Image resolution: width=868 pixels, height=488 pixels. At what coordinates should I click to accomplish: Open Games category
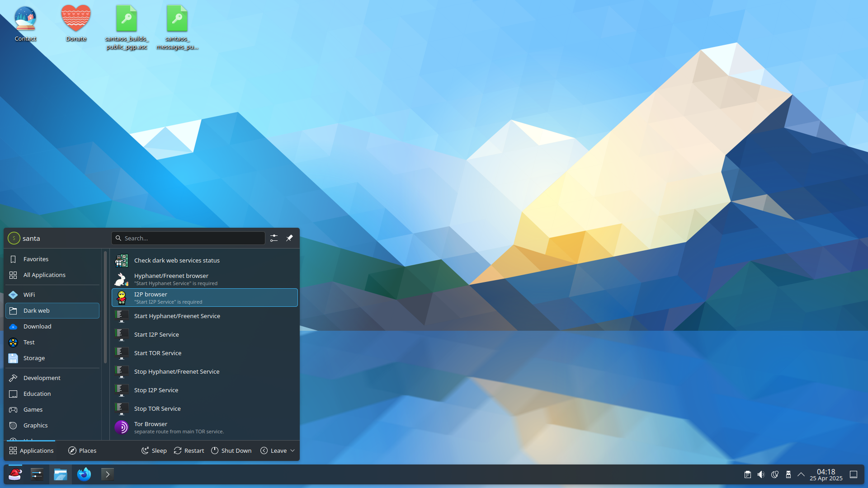pyautogui.click(x=52, y=409)
